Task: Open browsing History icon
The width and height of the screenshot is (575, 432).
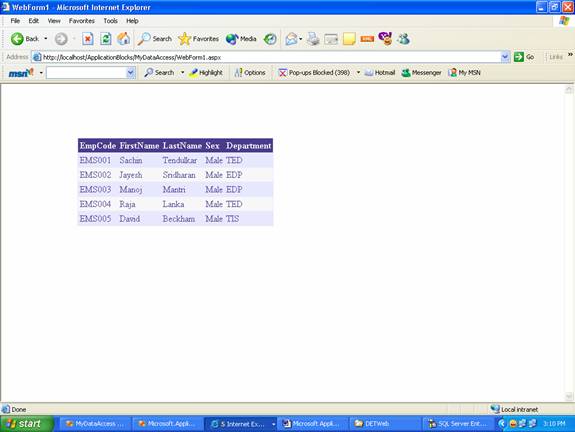Action: coord(270,39)
